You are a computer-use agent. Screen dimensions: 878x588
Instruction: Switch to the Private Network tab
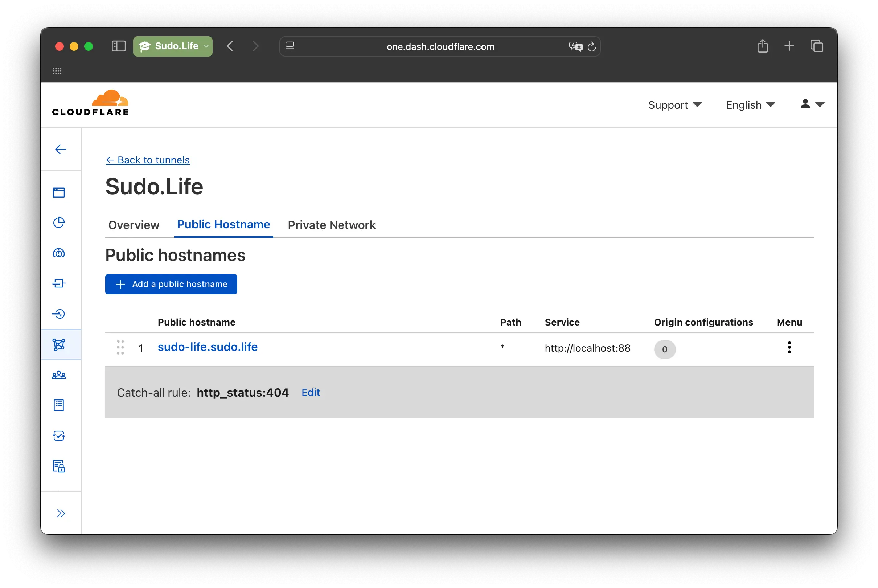pos(331,225)
